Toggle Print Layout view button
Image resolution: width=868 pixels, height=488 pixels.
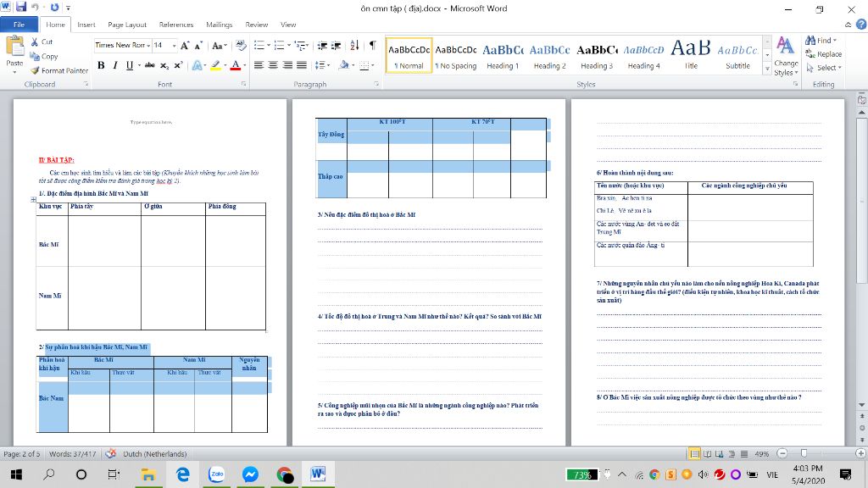pos(694,454)
